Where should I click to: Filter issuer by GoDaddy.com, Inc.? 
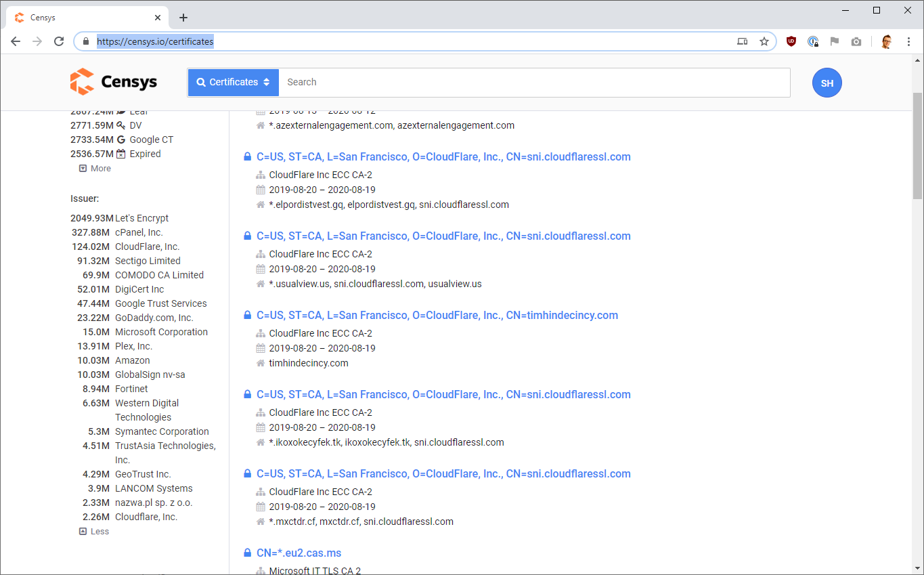point(154,318)
